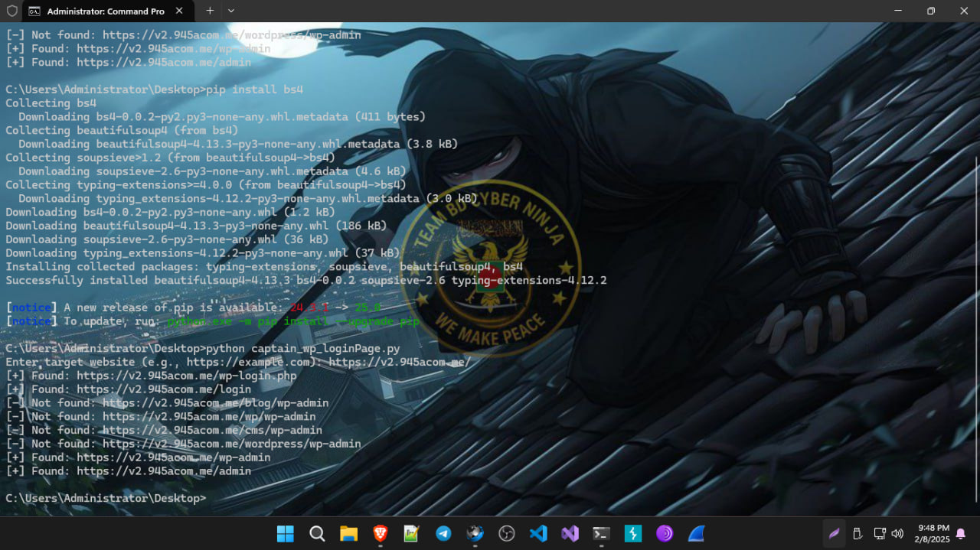Click the USB safely-remove tray icon
Image resolution: width=980 pixels, height=550 pixels.
[x=858, y=533]
